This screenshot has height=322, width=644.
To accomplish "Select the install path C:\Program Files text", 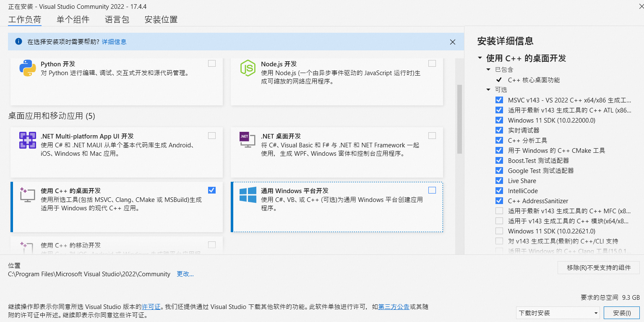I will (x=89, y=274).
